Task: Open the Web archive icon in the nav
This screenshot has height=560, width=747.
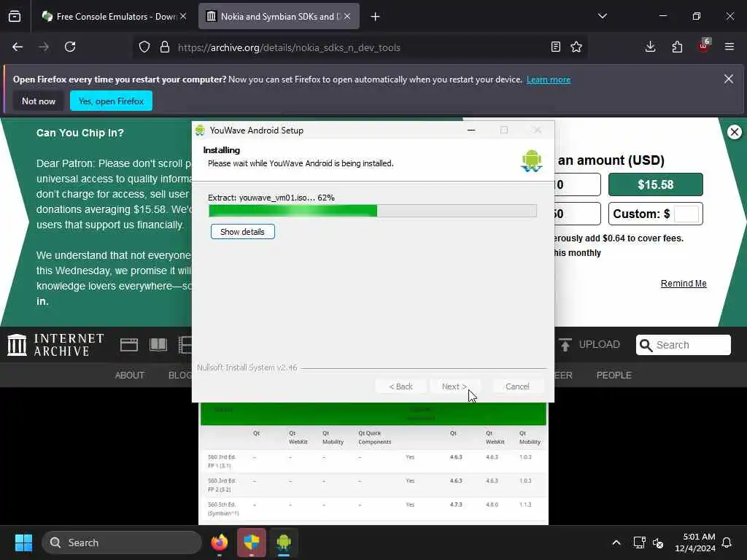Action: [129, 345]
